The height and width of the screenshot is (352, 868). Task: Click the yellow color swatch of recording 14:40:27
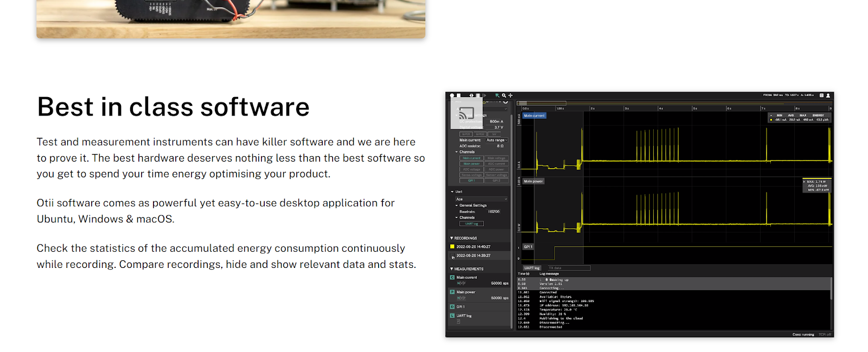pyautogui.click(x=452, y=246)
